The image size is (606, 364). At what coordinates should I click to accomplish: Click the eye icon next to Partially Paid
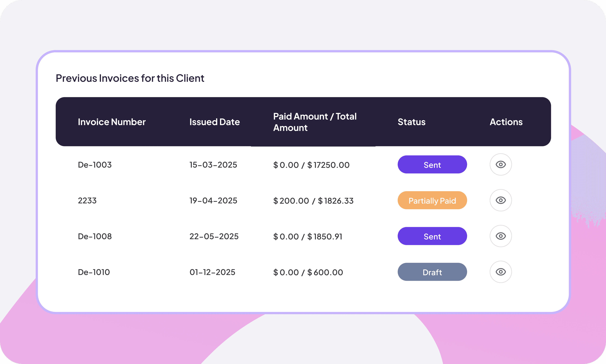pos(500,200)
